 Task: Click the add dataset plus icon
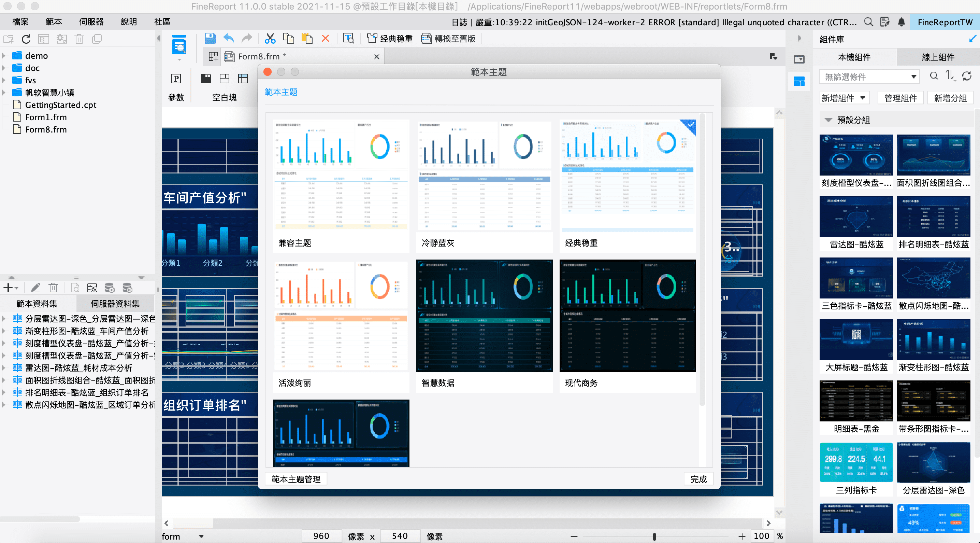[9, 288]
